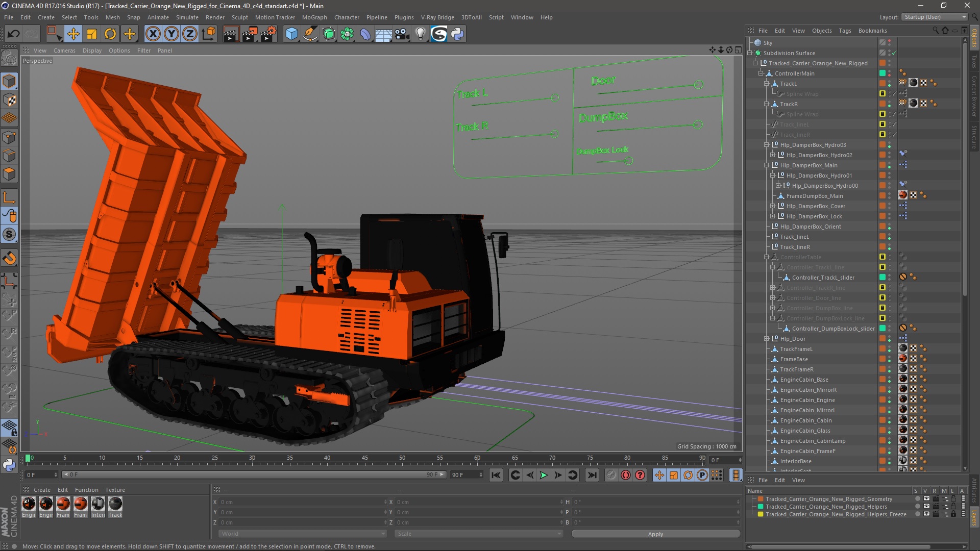Toggle Subdivision Surface enable checkmark

tap(894, 53)
